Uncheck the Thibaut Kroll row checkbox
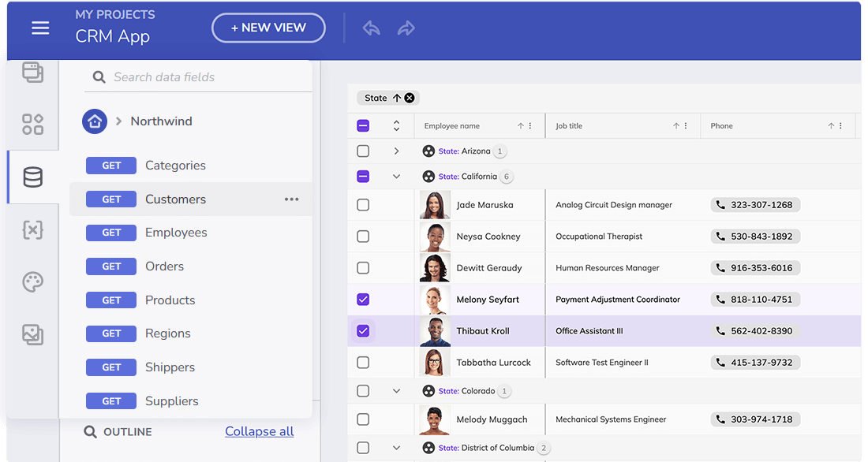Image resolution: width=868 pixels, height=462 pixels. click(363, 331)
